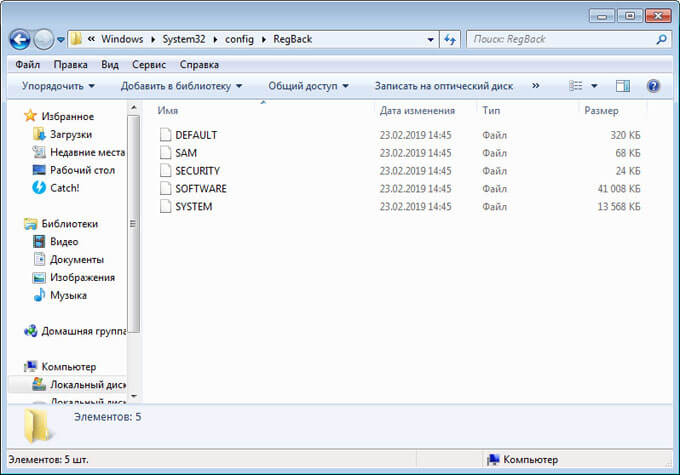Click the SAM file icon
This screenshot has height=475, width=680.
pos(165,153)
